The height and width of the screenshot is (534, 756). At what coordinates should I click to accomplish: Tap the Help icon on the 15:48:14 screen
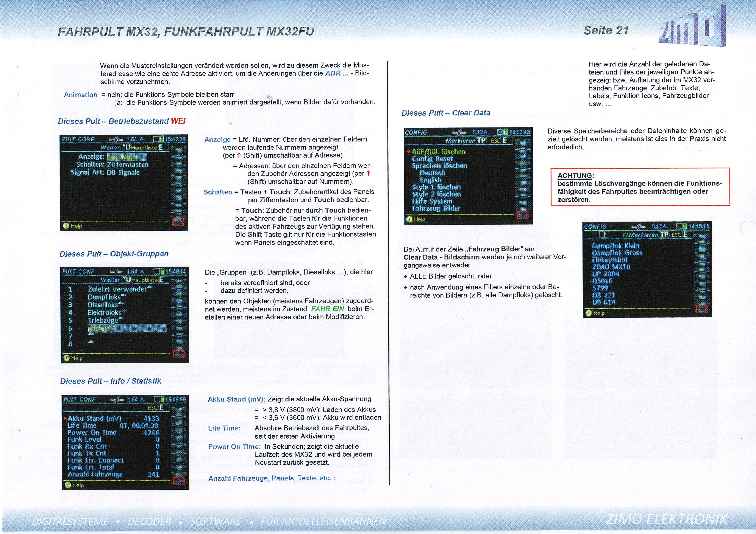point(67,358)
